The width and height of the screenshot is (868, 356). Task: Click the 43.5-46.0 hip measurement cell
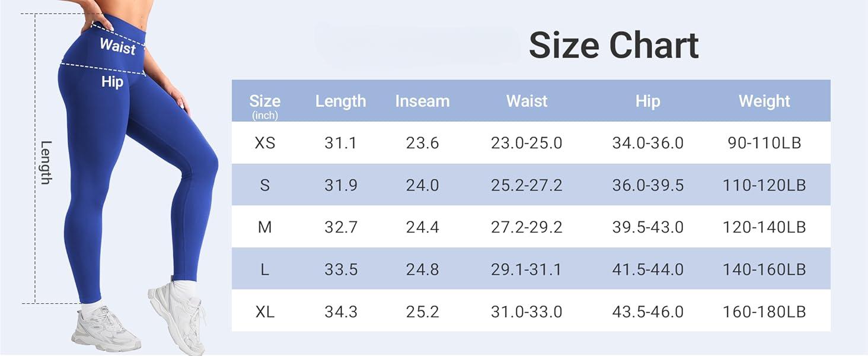pyautogui.click(x=647, y=311)
